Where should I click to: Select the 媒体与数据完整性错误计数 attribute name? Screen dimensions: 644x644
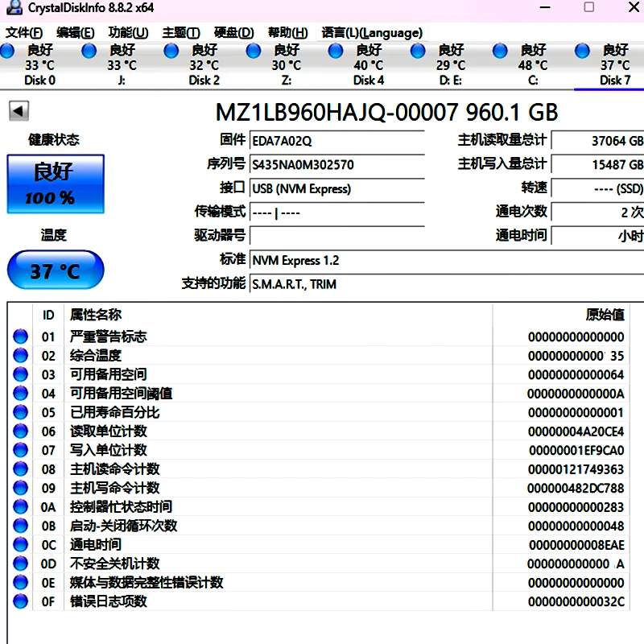point(147,582)
